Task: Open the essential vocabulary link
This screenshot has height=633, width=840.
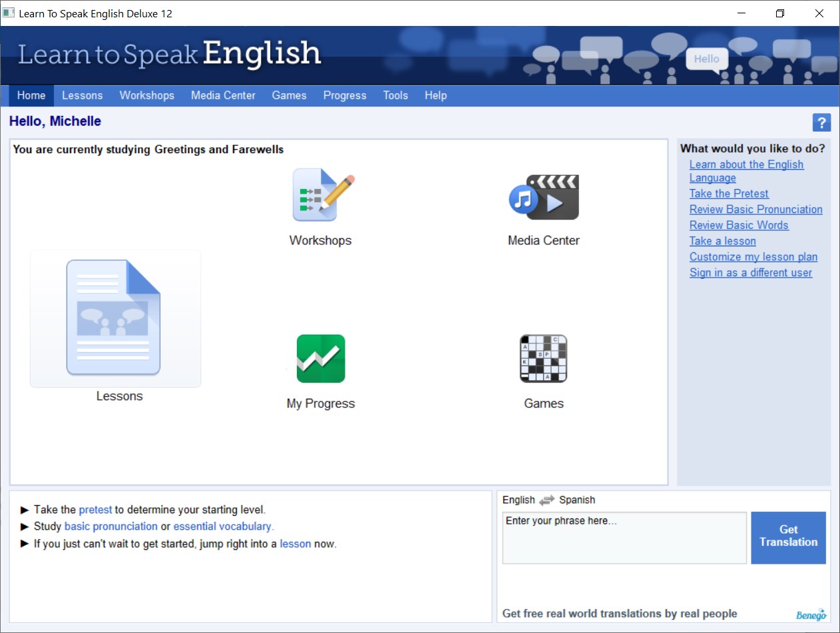Action: (222, 526)
